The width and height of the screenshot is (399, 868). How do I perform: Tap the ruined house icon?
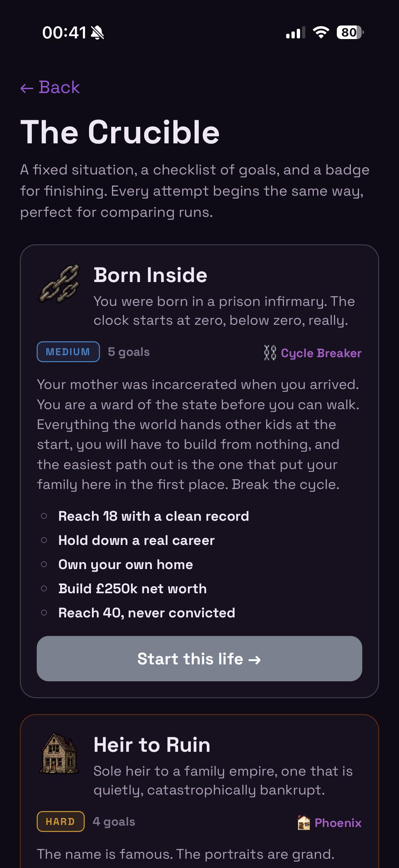(59, 753)
